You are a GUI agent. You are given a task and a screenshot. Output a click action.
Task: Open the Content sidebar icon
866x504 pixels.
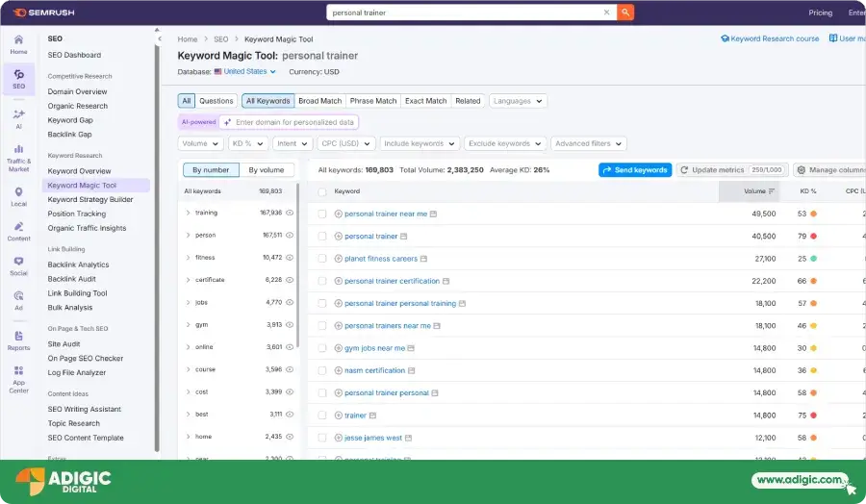click(x=18, y=231)
